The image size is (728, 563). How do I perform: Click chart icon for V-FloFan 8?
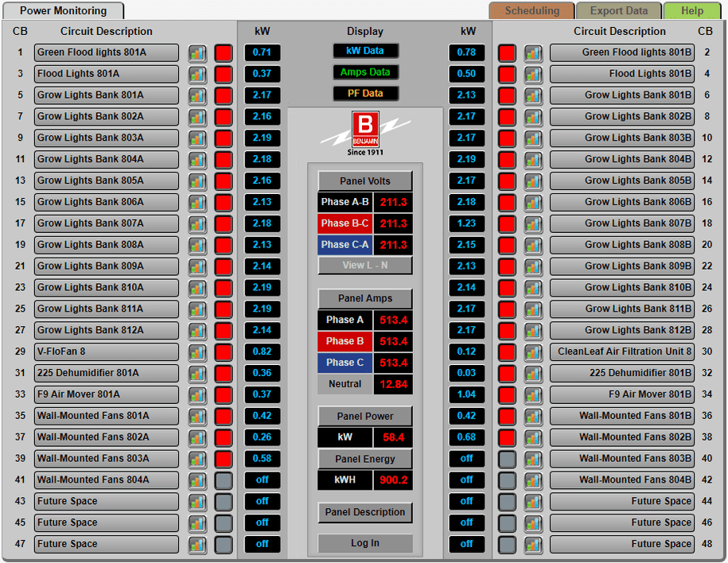[x=197, y=352]
